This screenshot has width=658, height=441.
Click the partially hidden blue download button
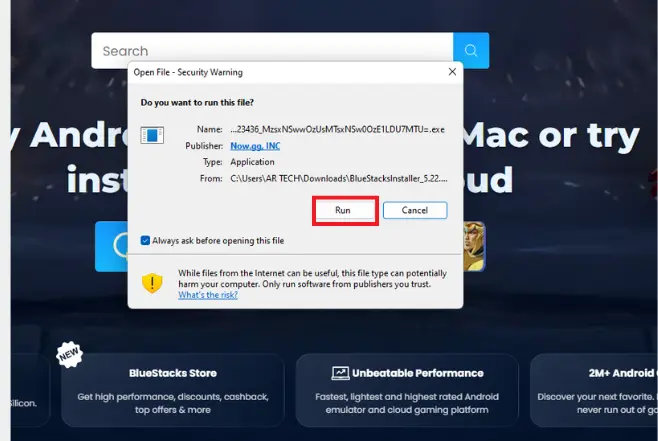click(x=111, y=246)
